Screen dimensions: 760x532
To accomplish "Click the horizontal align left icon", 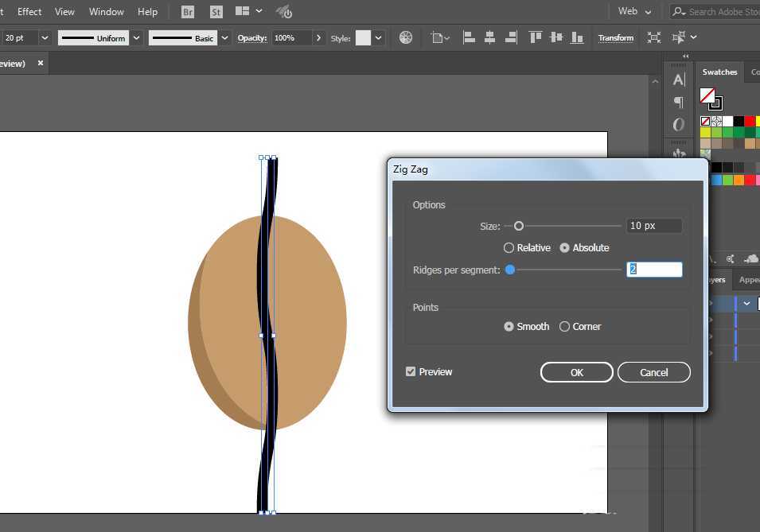I will 469,37.
